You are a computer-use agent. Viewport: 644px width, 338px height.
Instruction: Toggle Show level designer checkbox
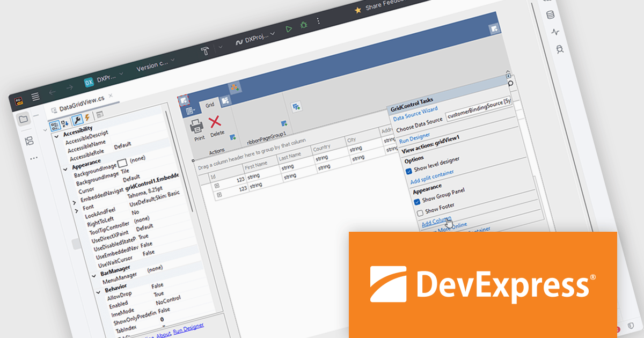tap(409, 171)
